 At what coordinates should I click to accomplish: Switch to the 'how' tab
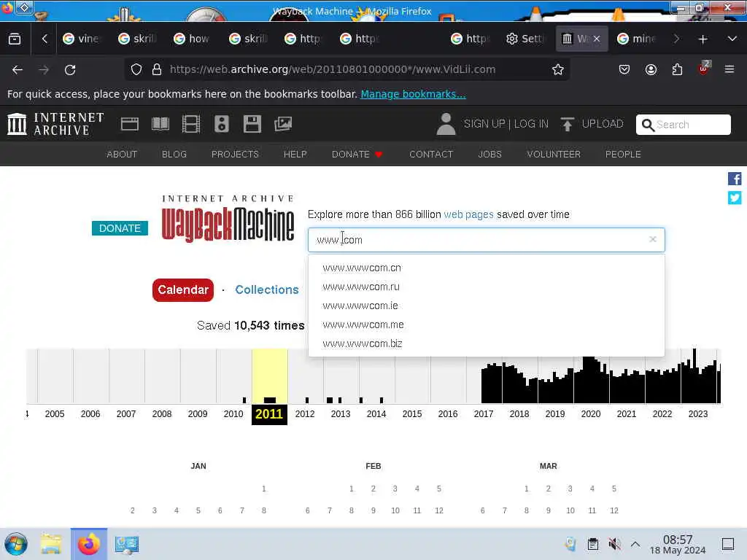[x=192, y=39]
